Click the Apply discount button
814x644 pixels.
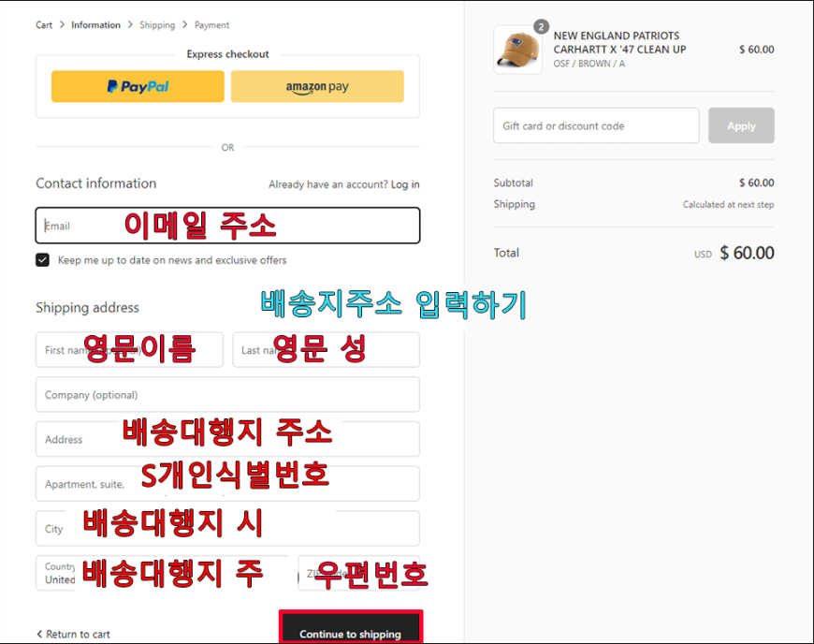[x=741, y=125]
